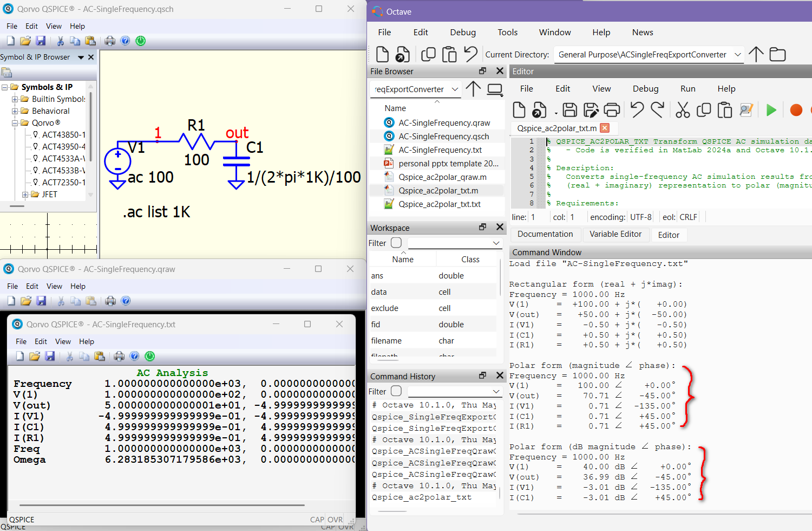Open Run menu in Octave Editor

pyautogui.click(x=688, y=89)
